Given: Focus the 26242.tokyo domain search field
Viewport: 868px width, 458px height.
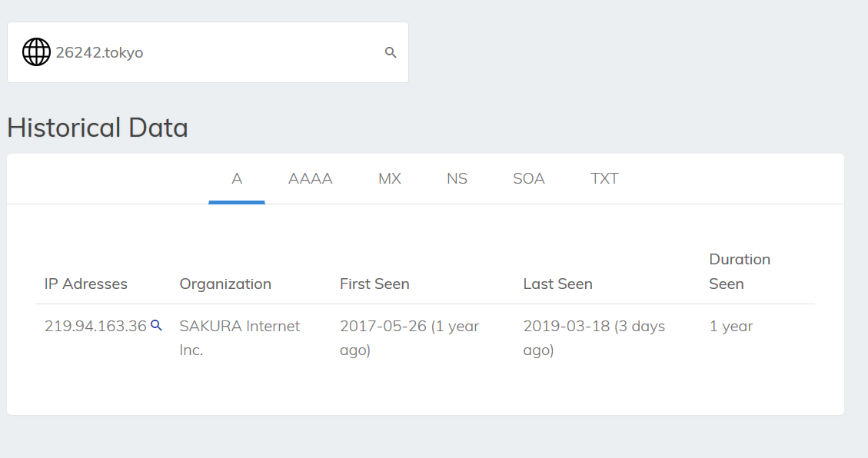Looking at the screenshot, I should (x=215, y=52).
